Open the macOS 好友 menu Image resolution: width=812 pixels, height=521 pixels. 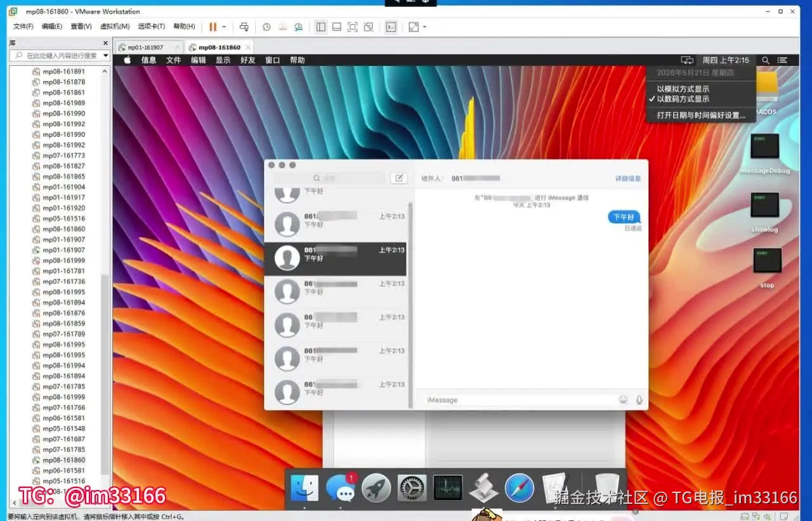click(x=247, y=60)
